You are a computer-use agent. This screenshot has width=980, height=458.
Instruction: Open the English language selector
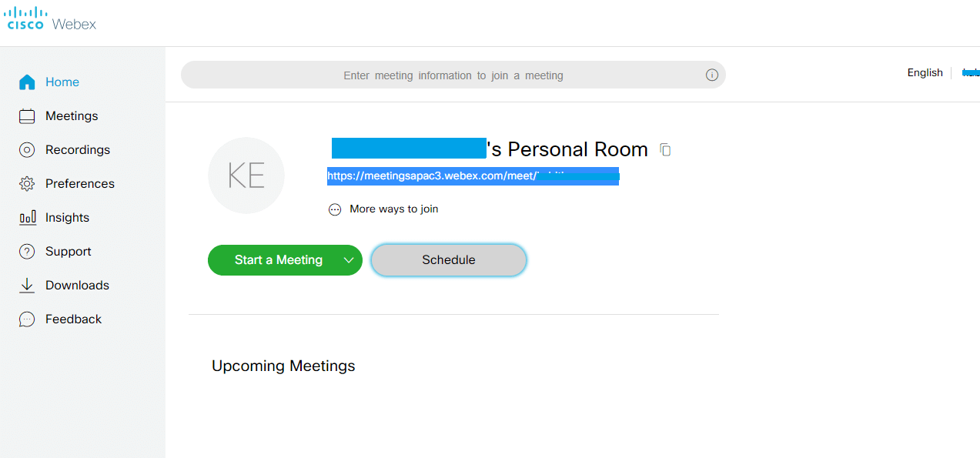pos(925,73)
